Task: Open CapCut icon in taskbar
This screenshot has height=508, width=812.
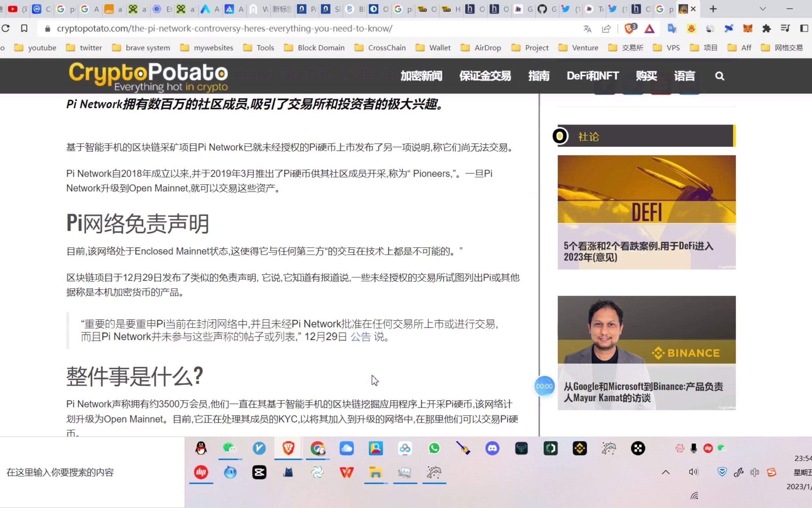Action: coord(259,472)
